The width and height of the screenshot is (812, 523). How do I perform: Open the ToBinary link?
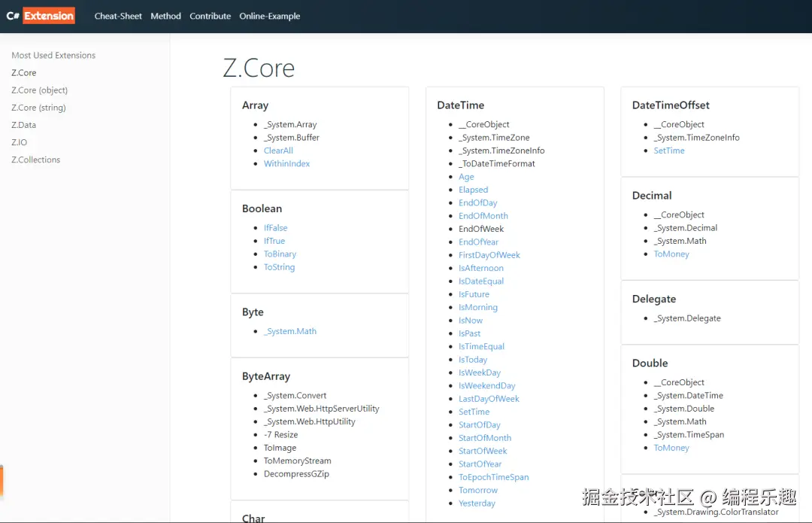click(280, 254)
